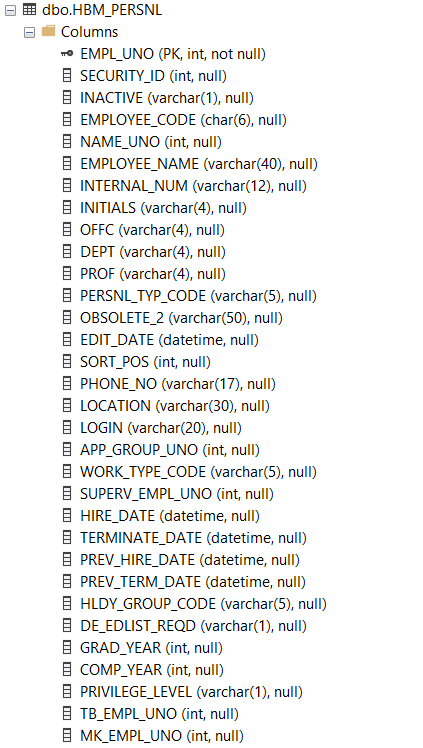The image size is (423, 748).
Task: Click the column icon beside EMPLOYEE_NAME
Action: point(67,164)
